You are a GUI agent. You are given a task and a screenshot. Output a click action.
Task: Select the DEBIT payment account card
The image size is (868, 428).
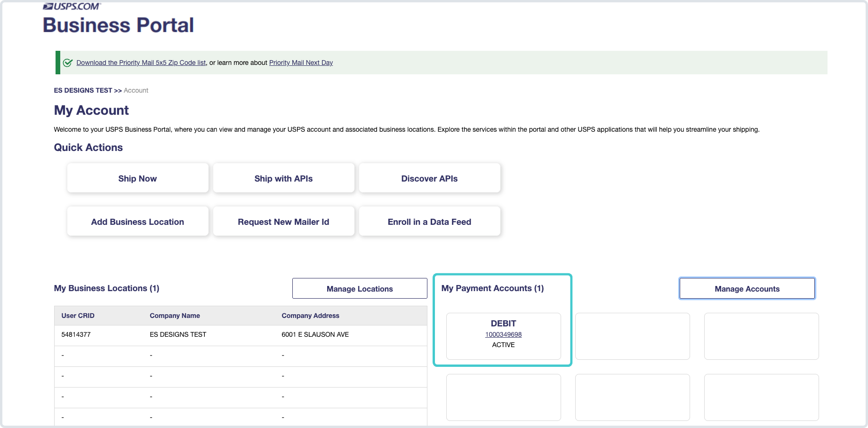click(503, 336)
